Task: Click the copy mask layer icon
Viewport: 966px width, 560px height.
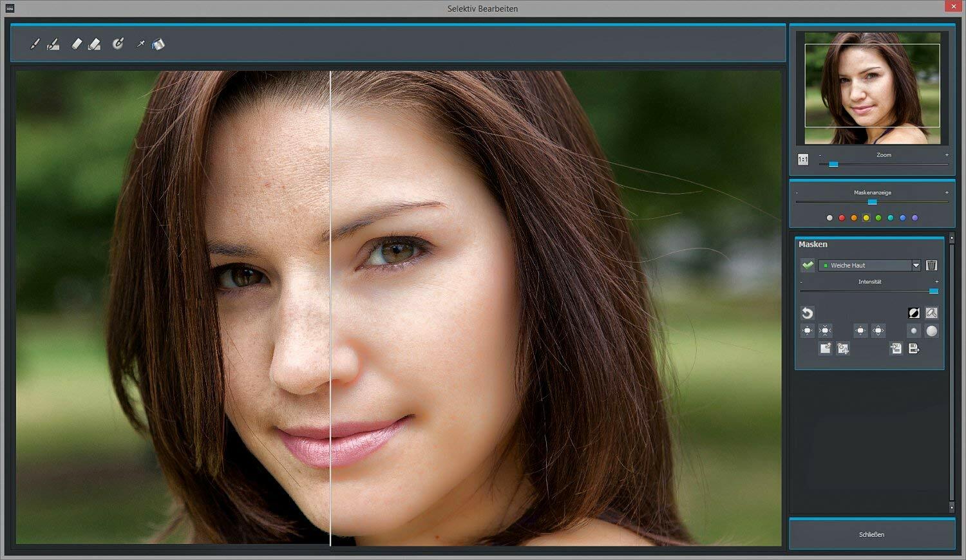Action: pyautogui.click(x=825, y=348)
